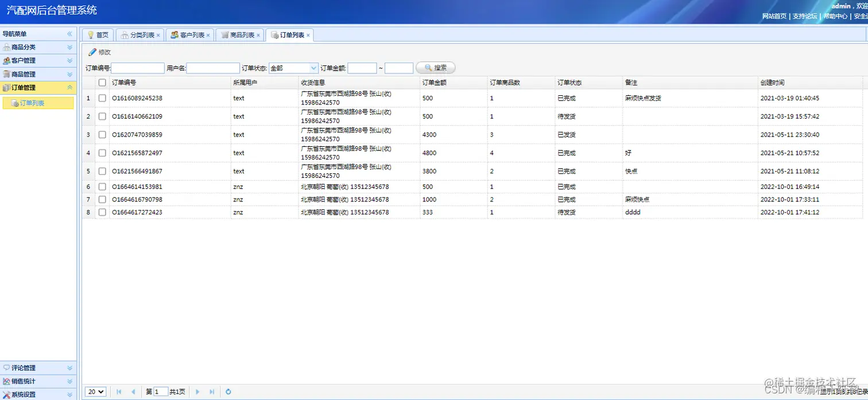This screenshot has width=868, height=400.
Task: Switch to the 首页 tab
Action: click(98, 35)
